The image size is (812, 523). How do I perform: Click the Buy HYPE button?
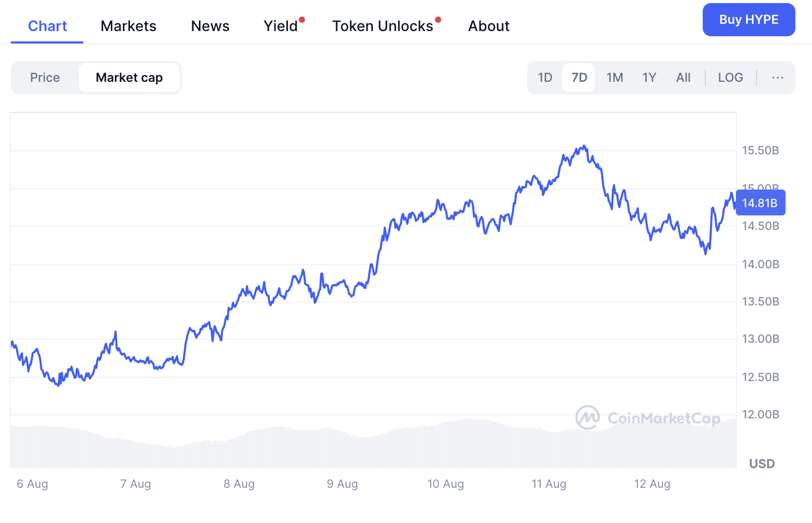(748, 20)
